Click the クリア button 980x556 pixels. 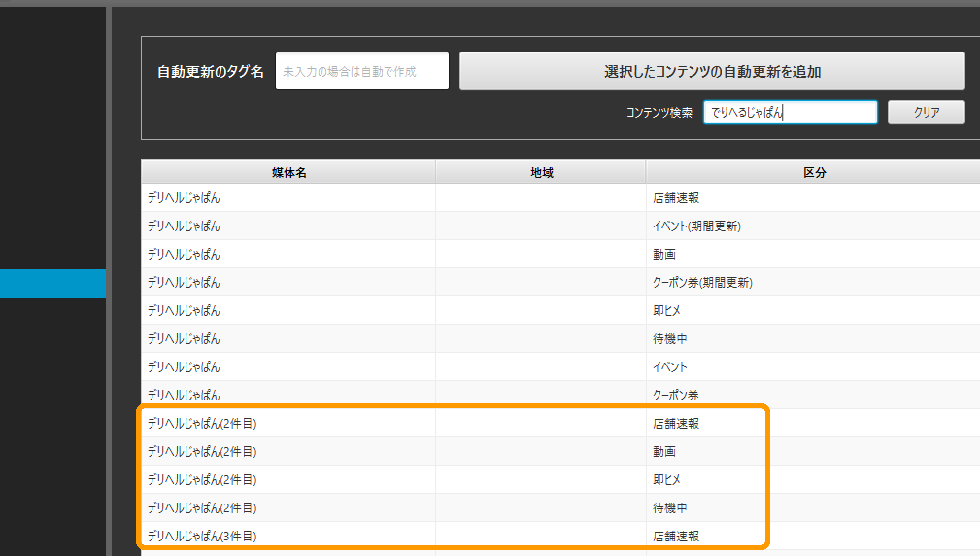927,113
